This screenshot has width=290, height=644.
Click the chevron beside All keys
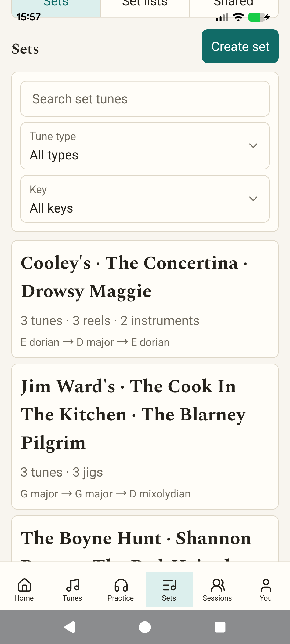click(x=253, y=199)
